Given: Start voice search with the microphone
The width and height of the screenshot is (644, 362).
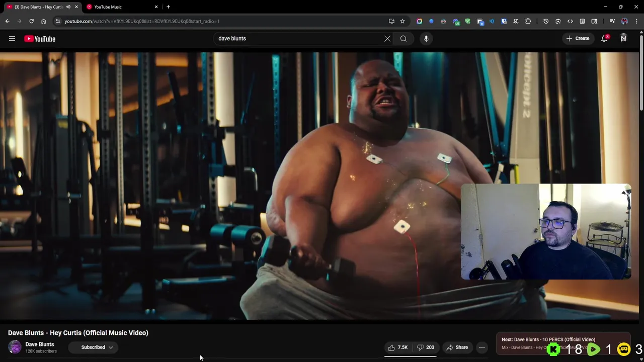Looking at the screenshot, I should coord(426,39).
